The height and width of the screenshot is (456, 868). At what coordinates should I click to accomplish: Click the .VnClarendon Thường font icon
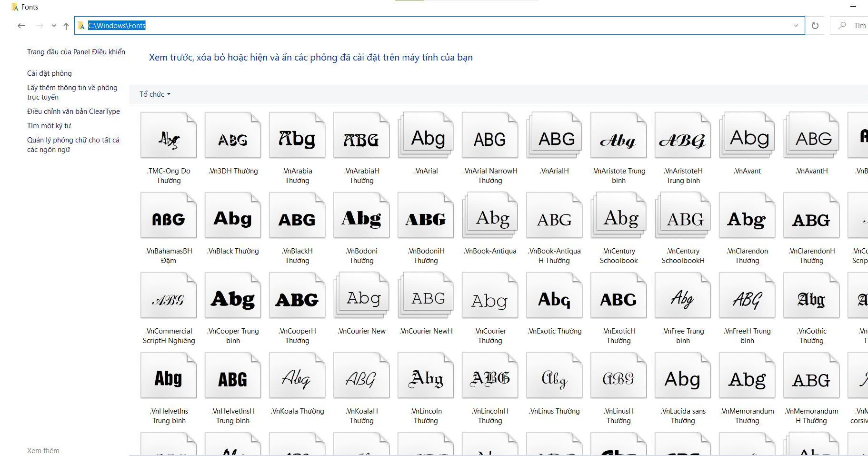[747, 215]
